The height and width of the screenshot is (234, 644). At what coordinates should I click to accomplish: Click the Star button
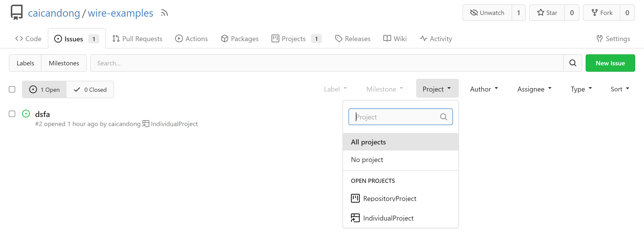pyautogui.click(x=547, y=13)
